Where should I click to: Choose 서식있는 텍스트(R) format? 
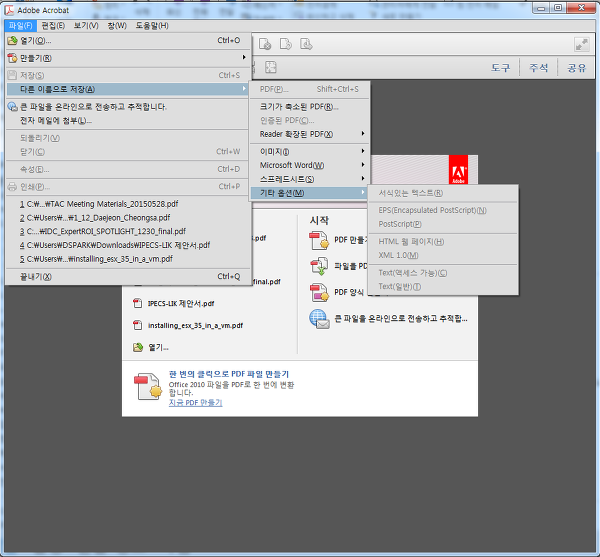point(443,193)
